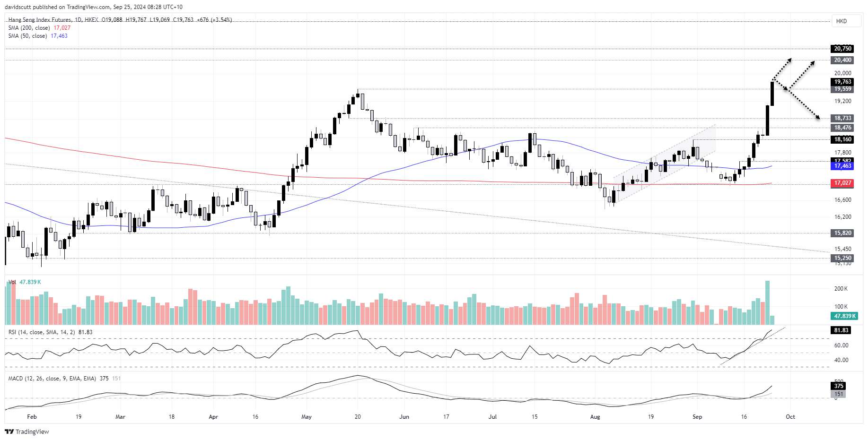Click the +676 (+3.54%) change value

tap(214, 20)
